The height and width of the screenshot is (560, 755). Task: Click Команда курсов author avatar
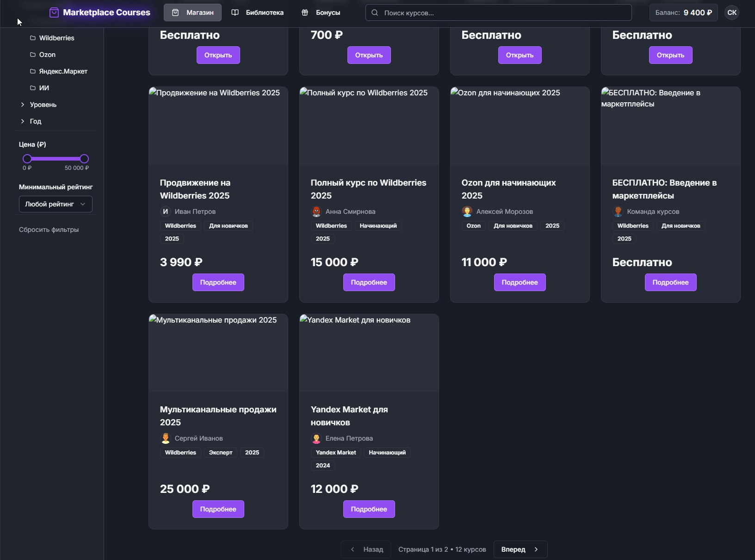tap(618, 212)
